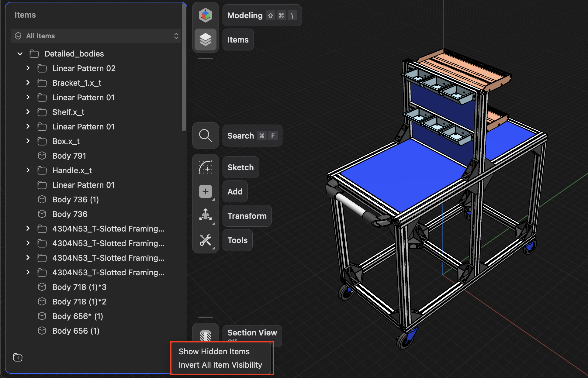Open the Search magnifier tool

(x=206, y=136)
